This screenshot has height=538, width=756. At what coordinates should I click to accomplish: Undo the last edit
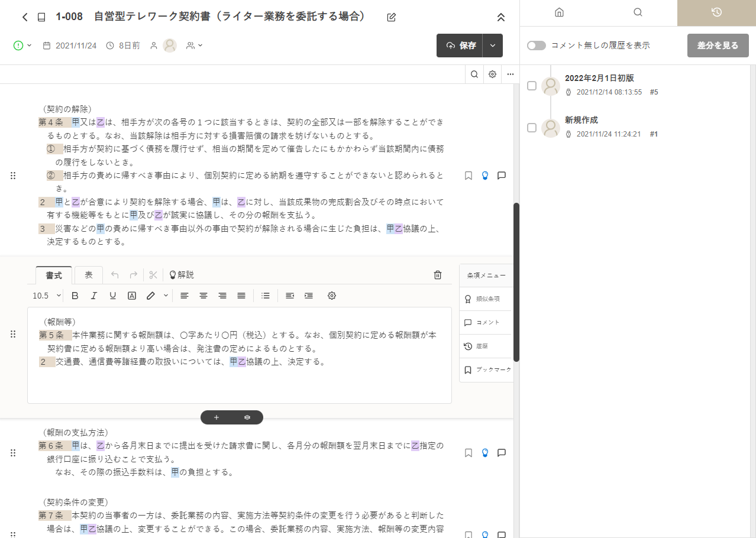(115, 275)
